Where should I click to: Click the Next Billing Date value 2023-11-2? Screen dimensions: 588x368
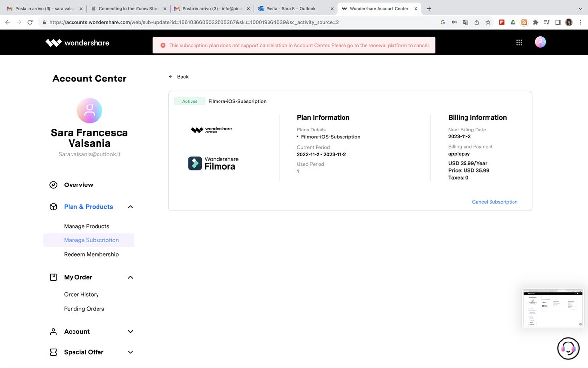coord(460,137)
